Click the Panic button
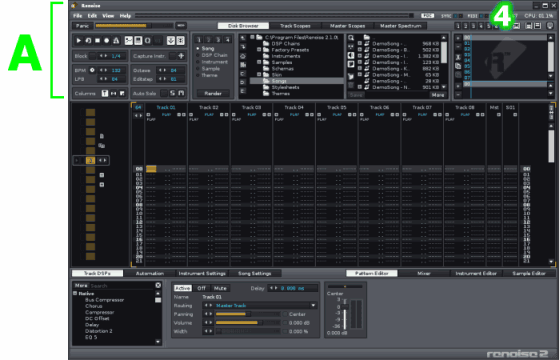The image size is (560, 360). pyautogui.click(x=82, y=26)
